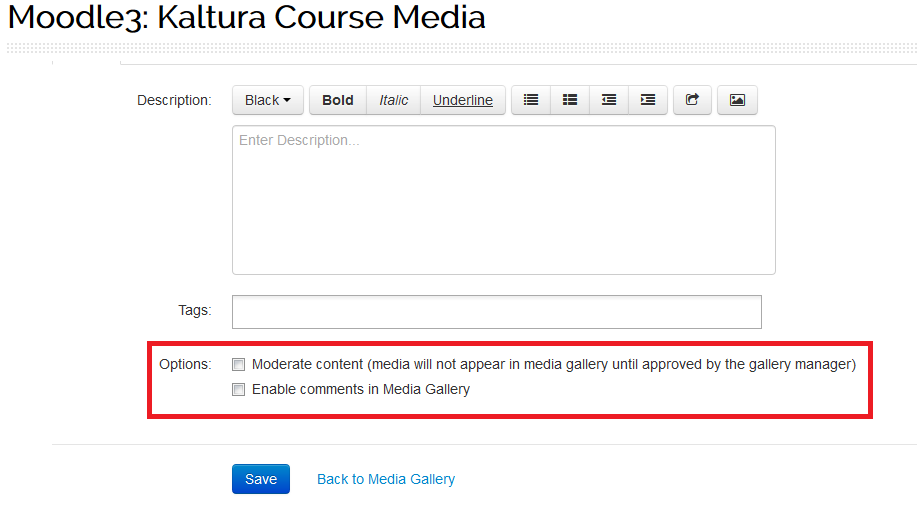Click inside the Enter Description text area
The height and width of the screenshot is (519, 917).
(x=504, y=200)
